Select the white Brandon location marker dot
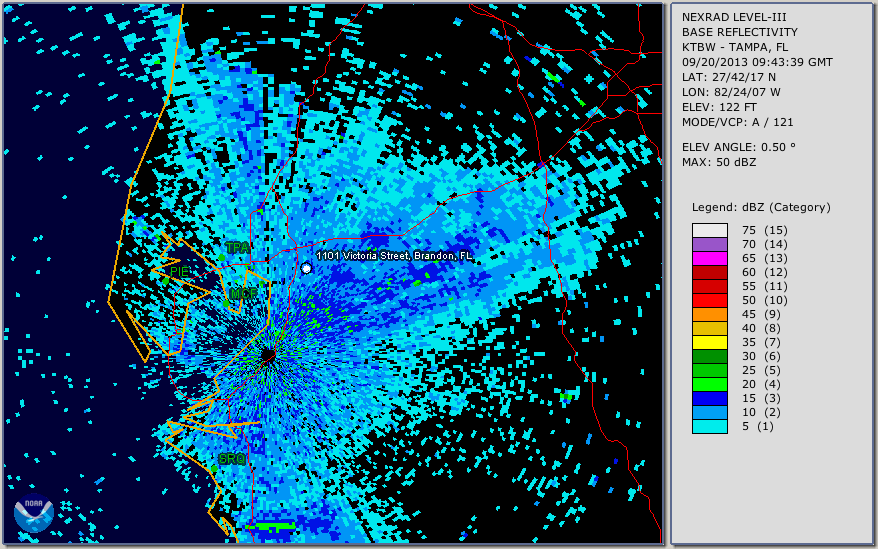The height and width of the screenshot is (549, 878). click(x=306, y=268)
